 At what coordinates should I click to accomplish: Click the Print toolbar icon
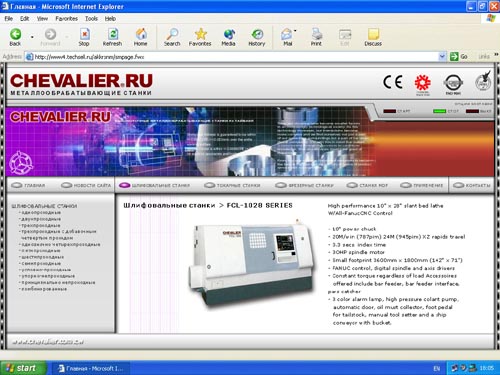pyautogui.click(x=316, y=34)
